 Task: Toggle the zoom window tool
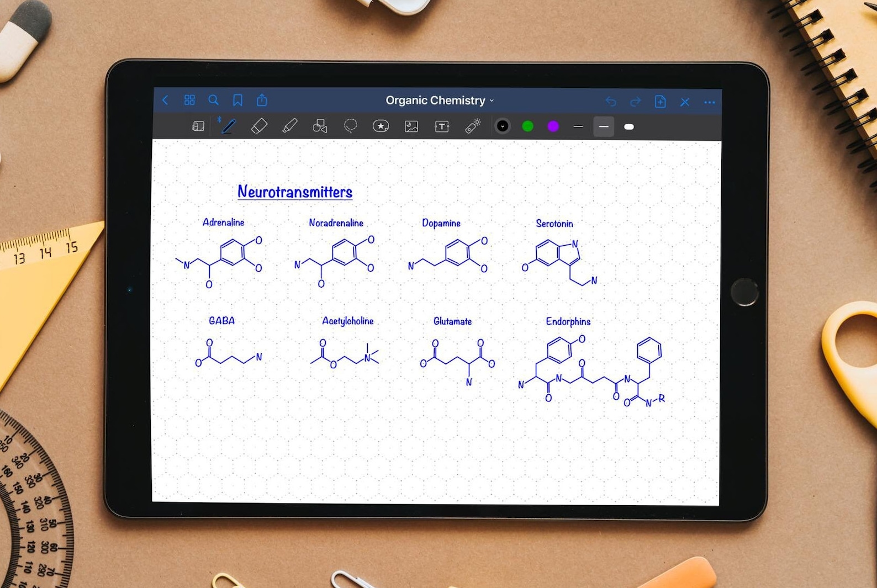[x=198, y=126]
